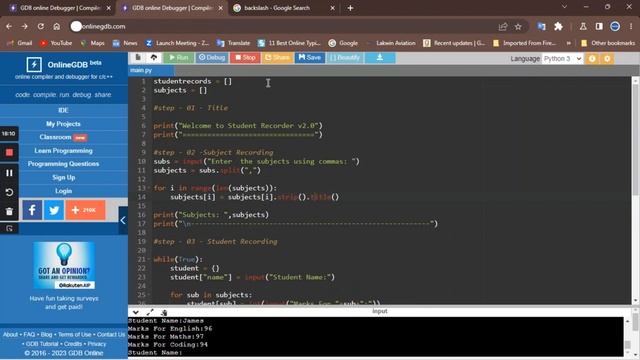Open editor settings gear icon
Screen dimensions: 640x360
coord(607,59)
